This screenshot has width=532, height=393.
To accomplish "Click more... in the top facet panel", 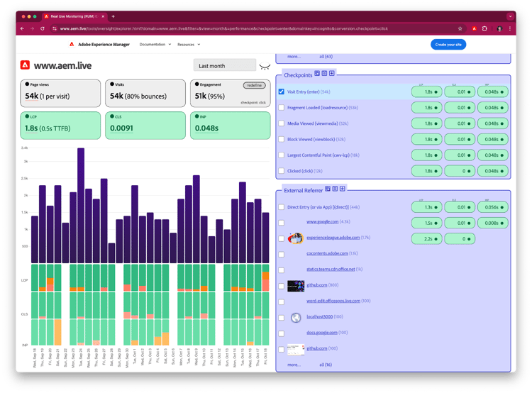I will coord(294,57).
